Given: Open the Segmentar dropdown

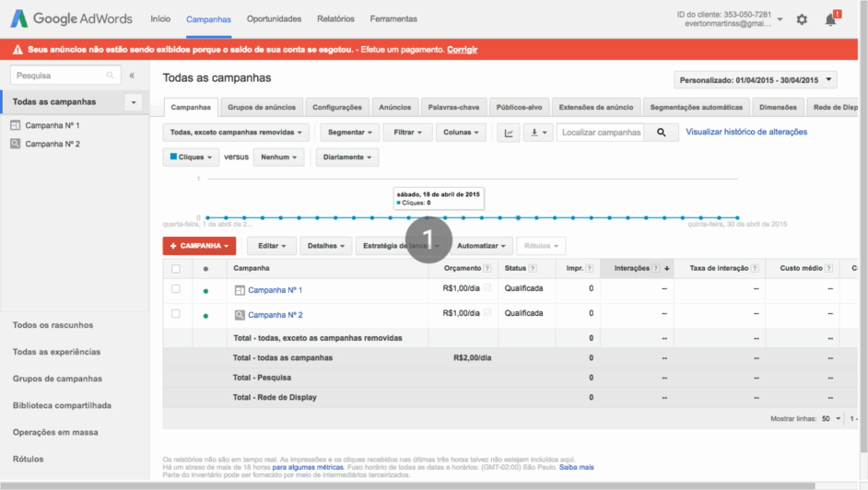Looking at the screenshot, I should click(x=350, y=133).
